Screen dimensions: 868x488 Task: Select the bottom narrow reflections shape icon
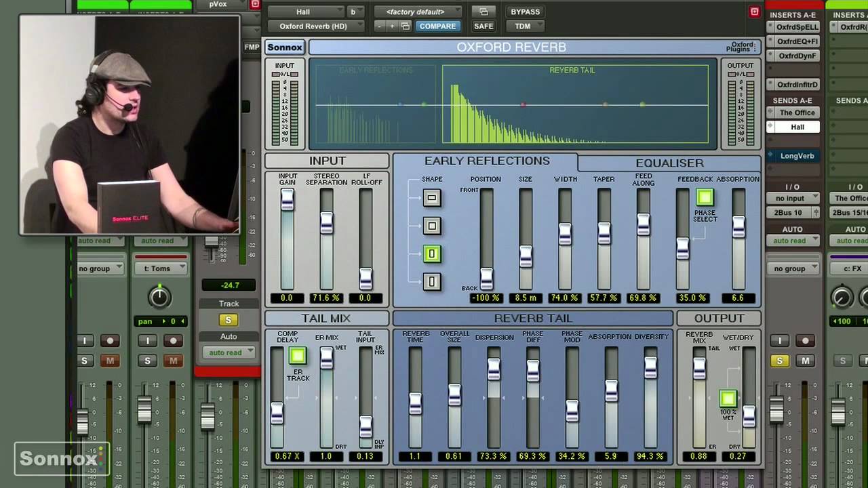[x=432, y=281]
